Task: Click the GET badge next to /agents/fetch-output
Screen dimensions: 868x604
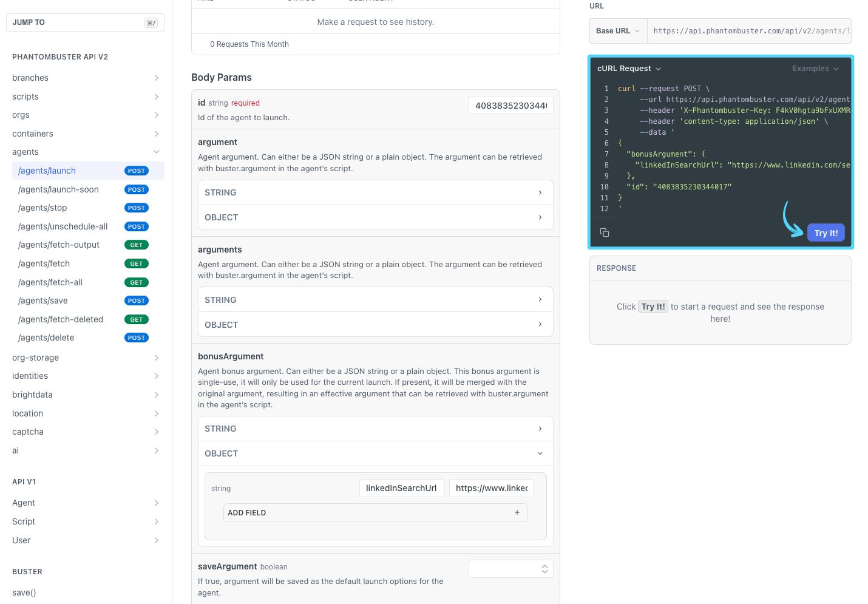Action: [137, 245]
